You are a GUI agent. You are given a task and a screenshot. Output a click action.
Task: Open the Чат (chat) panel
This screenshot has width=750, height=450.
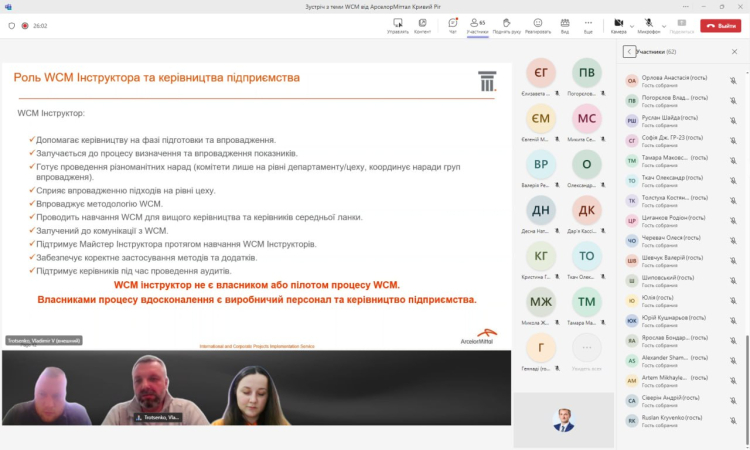pyautogui.click(x=452, y=24)
